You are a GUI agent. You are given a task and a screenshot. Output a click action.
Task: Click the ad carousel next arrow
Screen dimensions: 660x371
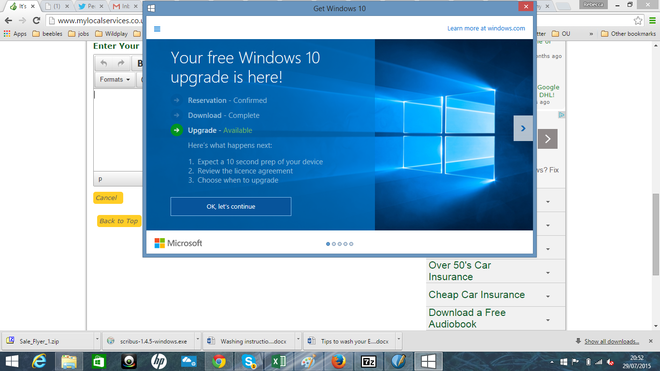547,139
